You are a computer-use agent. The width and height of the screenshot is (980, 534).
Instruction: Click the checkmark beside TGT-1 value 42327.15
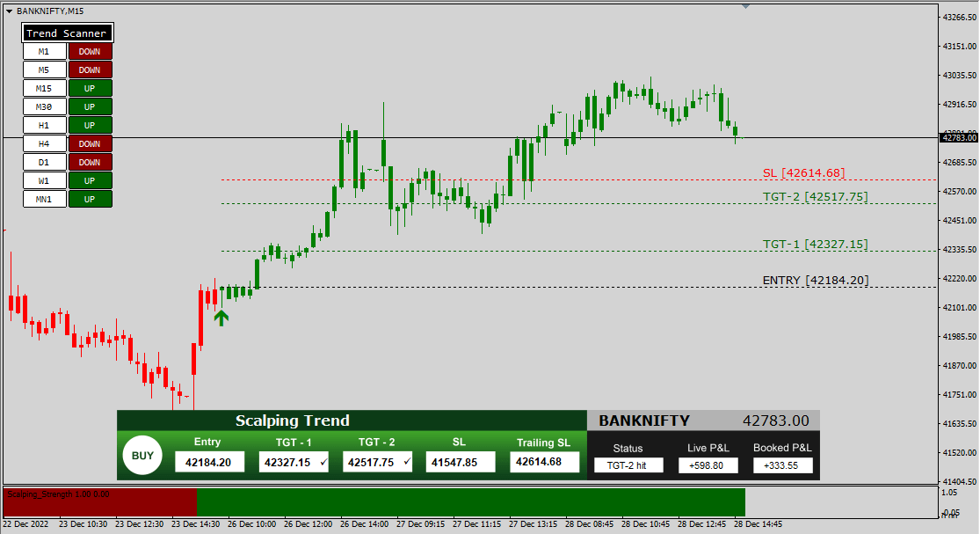323,462
